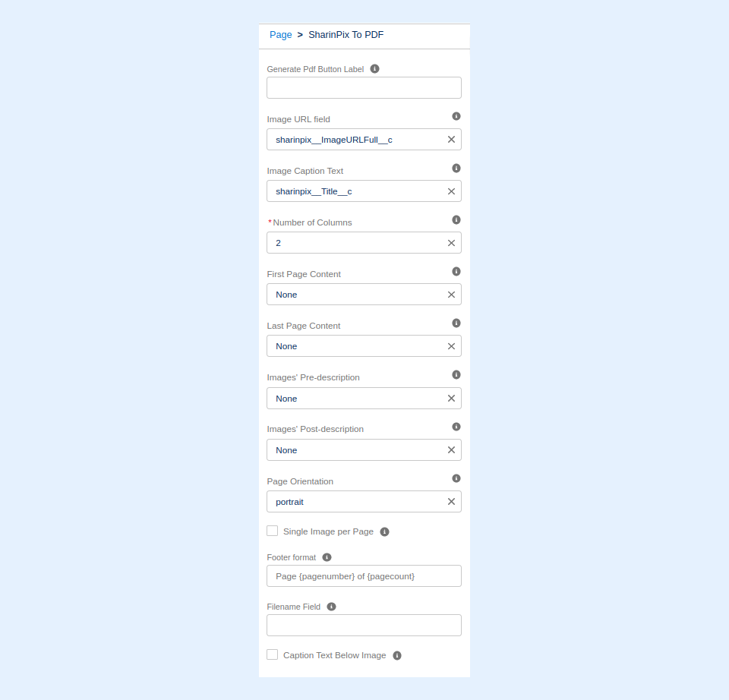Clear the Image URL field value
The height and width of the screenshot is (700, 729).
tap(451, 140)
